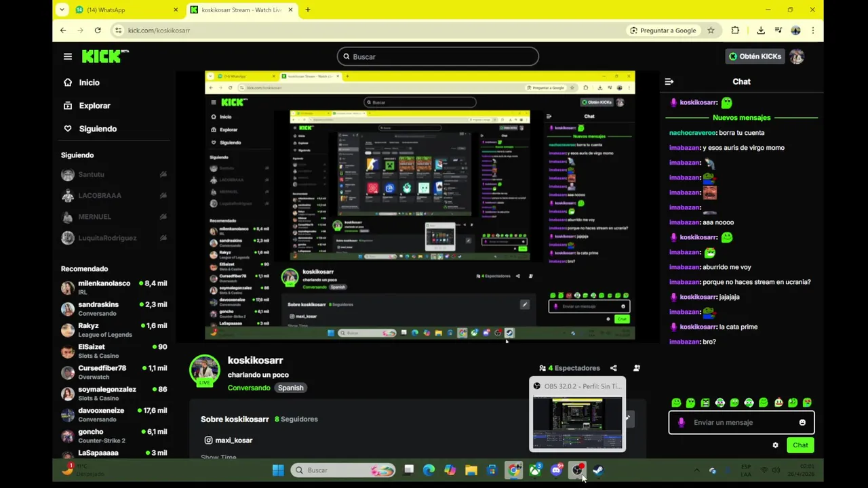View site information icon in address bar
This screenshot has width=868, height=488.
point(118,30)
